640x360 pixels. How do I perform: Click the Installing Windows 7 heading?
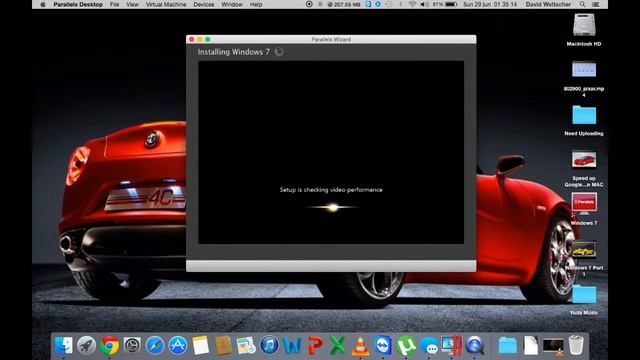coord(233,52)
